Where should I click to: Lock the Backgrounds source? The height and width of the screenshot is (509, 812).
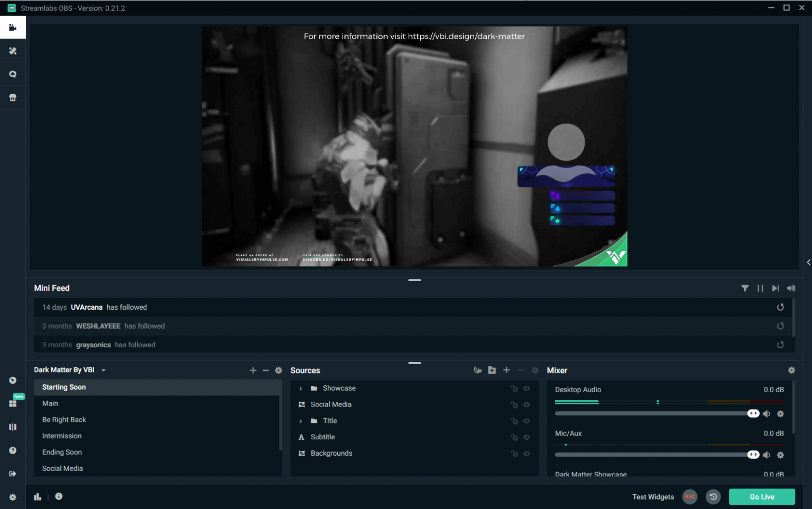(x=514, y=454)
